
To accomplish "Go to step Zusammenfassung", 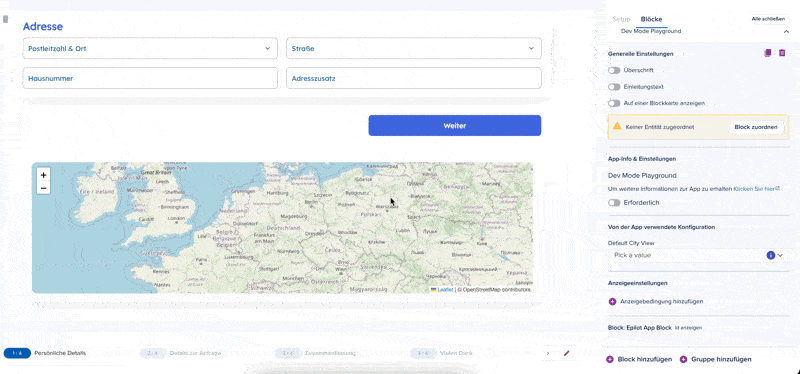I will tap(315, 353).
